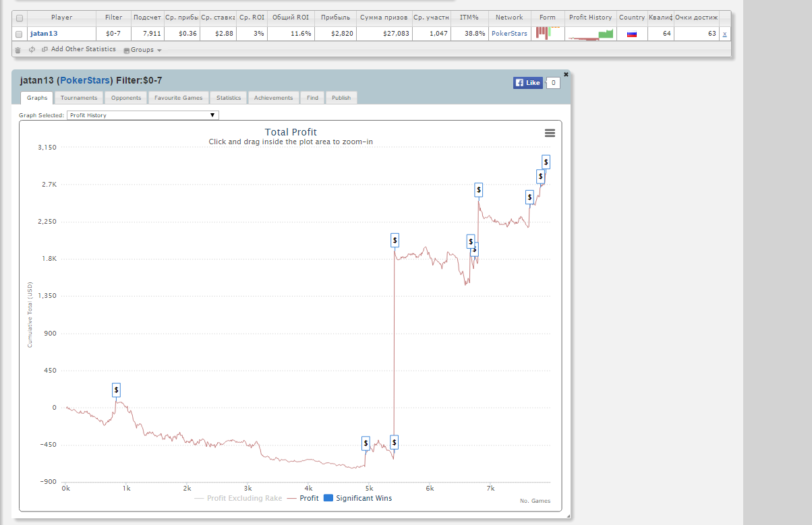Click the refresh arrows icon under the table
This screenshot has height=525, width=812.
point(32,50)
